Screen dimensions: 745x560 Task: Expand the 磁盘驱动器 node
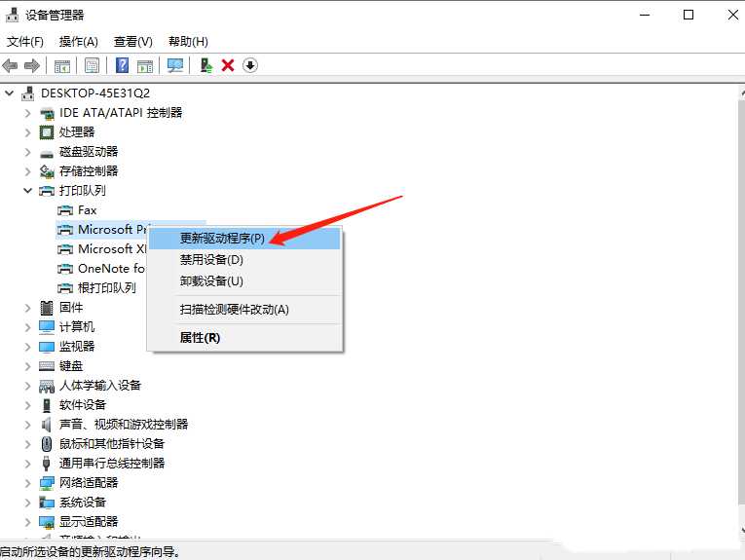point(28,152)
